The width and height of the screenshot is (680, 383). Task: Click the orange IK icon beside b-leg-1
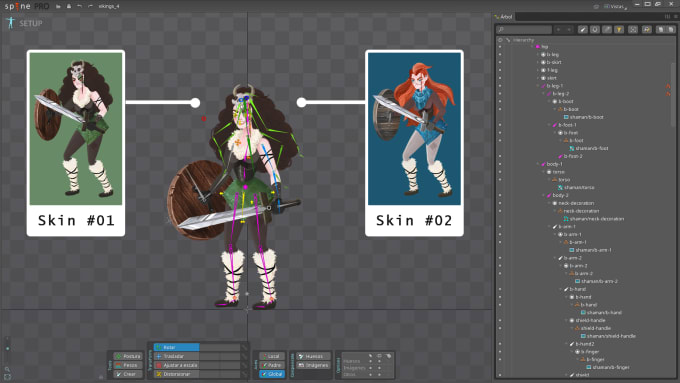click(668, 86)
